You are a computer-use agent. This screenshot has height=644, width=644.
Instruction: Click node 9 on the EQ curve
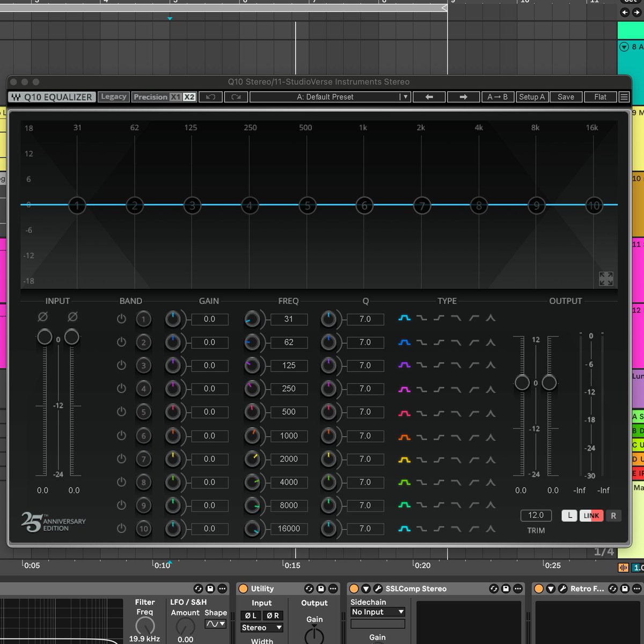[537, 205]
